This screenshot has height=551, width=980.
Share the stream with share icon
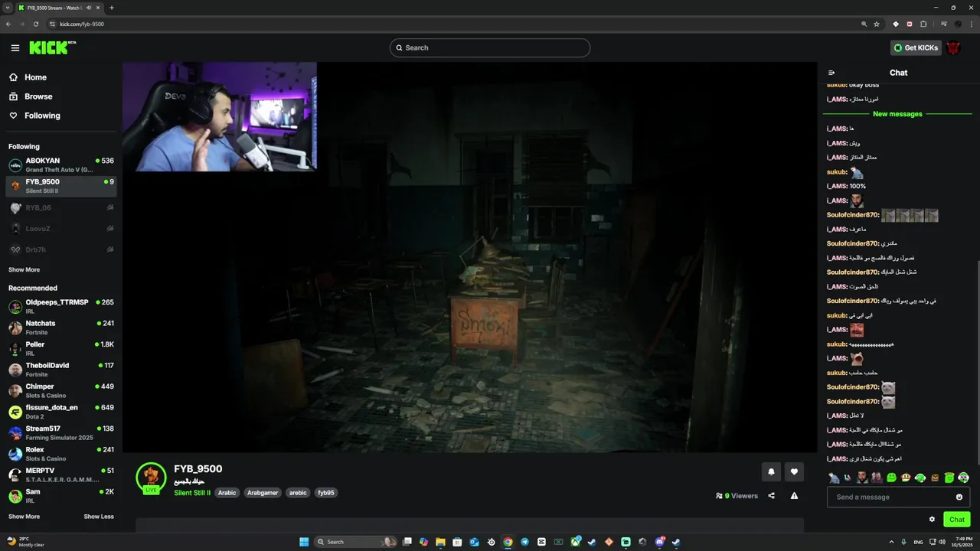(x=771, y=496)
